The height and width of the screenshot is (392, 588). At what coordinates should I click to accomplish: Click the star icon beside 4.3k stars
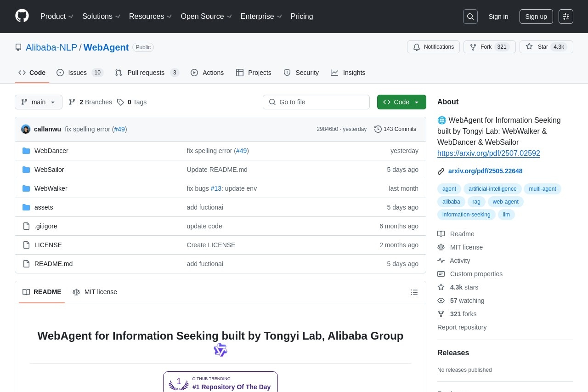point(441,287)
